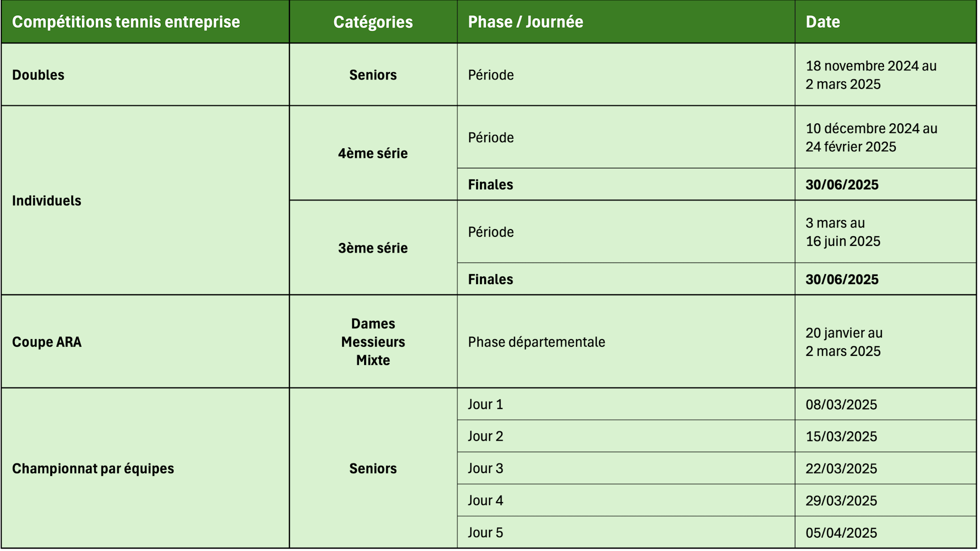Click the "3 mars au 16 juin 2025" date

pos(843,232)
